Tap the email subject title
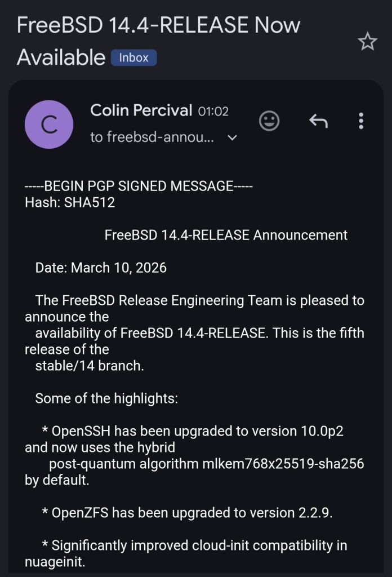The height and width of the screenshot is (577, 392). click(x=158, y=25)
